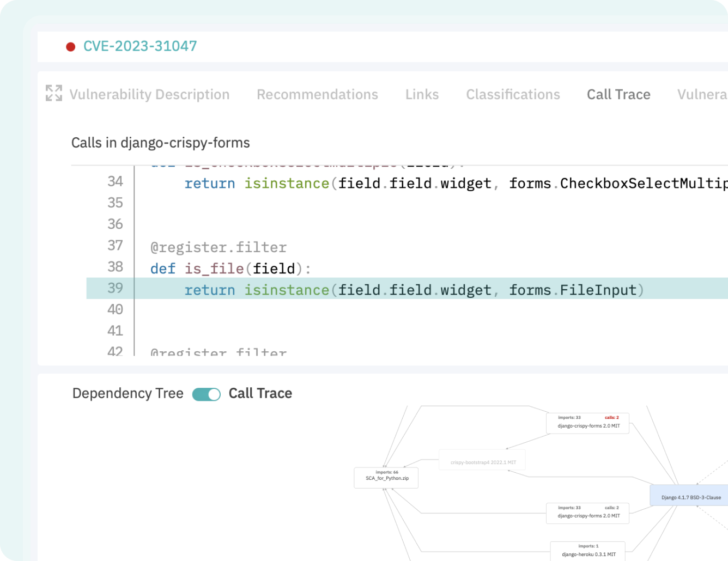This screenshot has height=561, width=728.
Task: Click the 'def is_file(field):' code line
Action: click(x=230, y=269)
